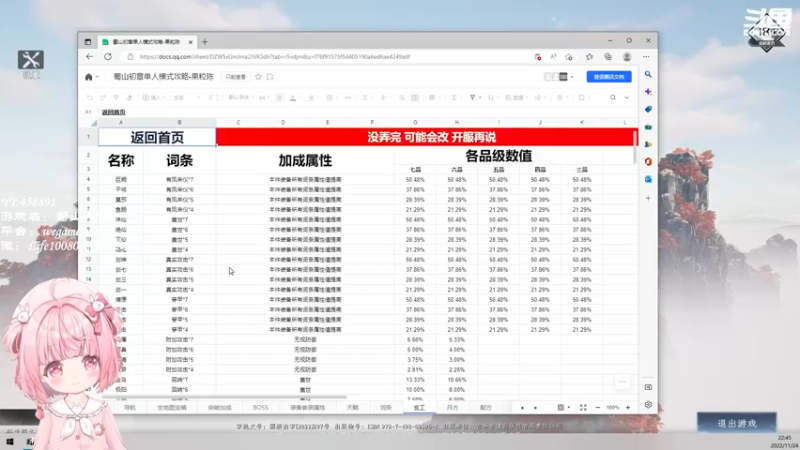Switch to the 配方 sheet tab
800x450 pixels.
click(486, 408)
